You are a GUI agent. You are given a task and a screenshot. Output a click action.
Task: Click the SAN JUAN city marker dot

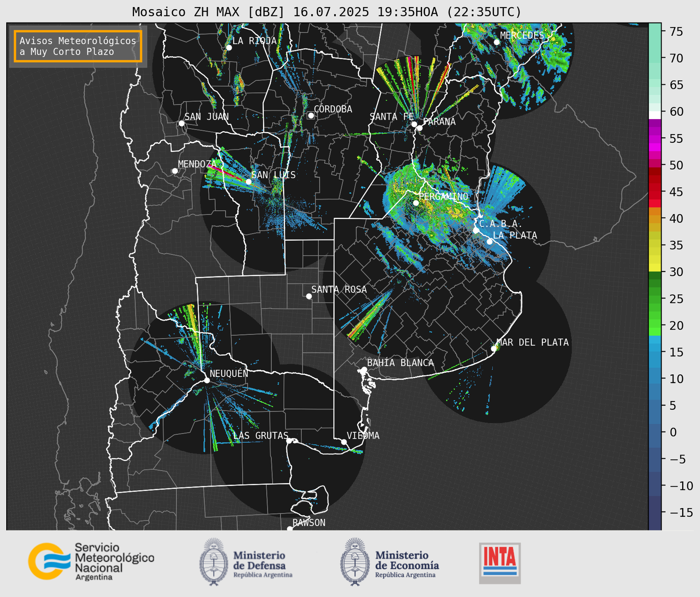[x=181, y=123]
